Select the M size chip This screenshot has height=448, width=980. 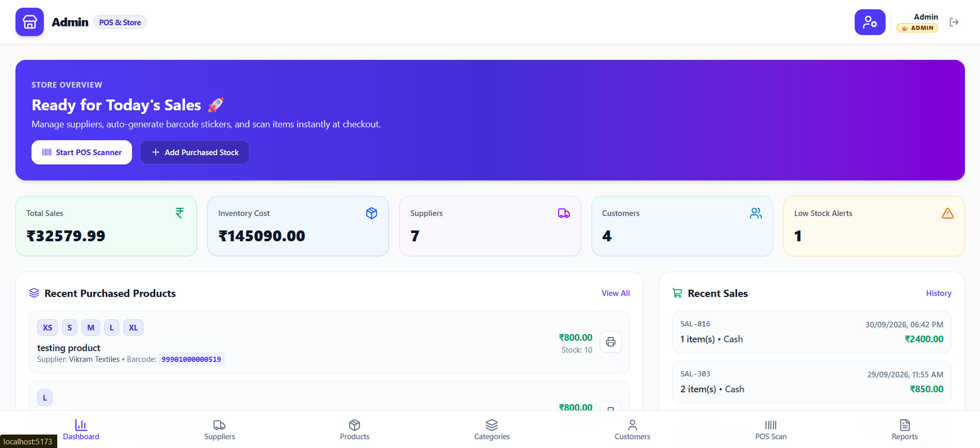(x=91, y=327)
